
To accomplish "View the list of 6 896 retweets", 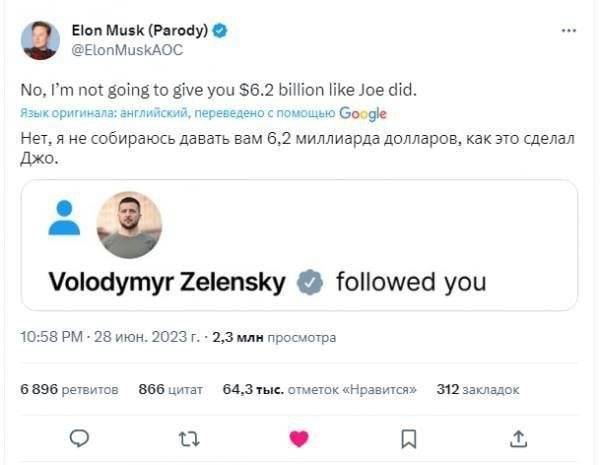I will [x=69, y=389].
